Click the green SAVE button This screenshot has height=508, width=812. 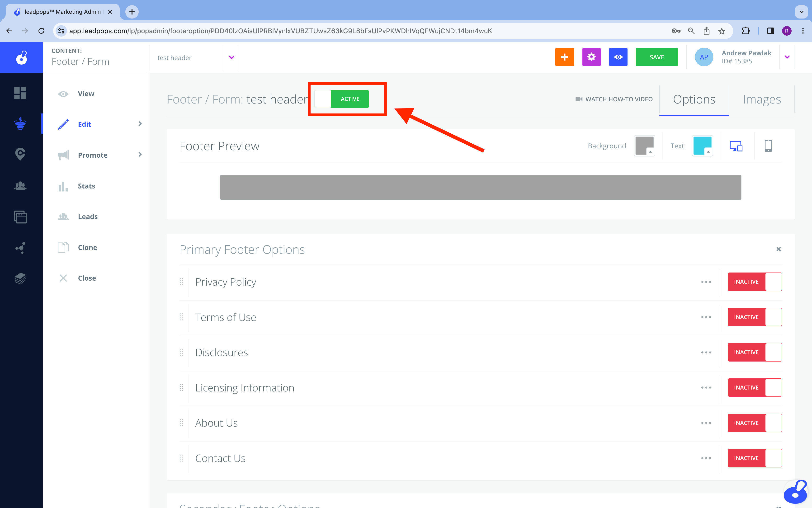(x=657, y=57)
